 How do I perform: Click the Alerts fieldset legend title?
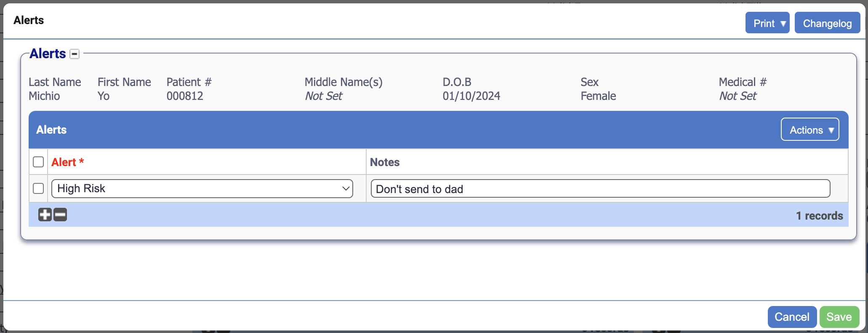pyautogui.click(x=48, y=54)
